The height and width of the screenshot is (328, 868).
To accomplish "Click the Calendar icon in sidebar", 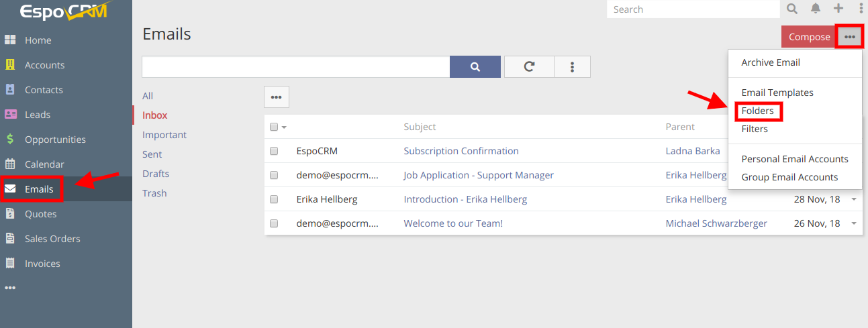I will 10,164.
